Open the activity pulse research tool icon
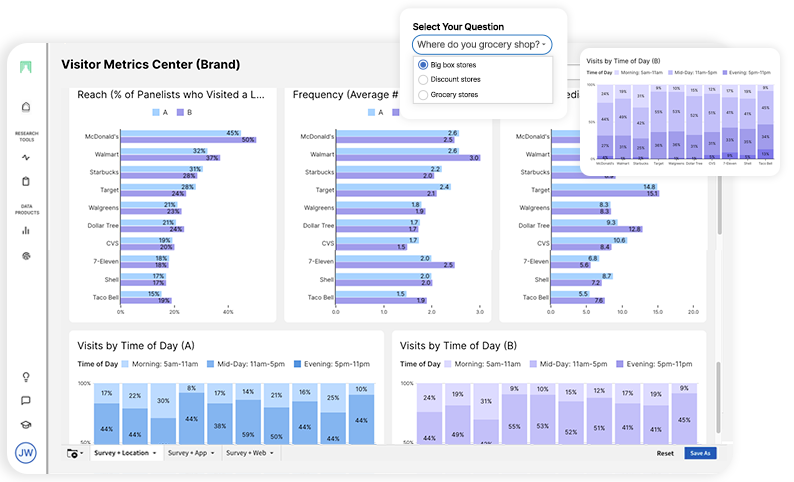Image resolution: width=794 pixels, height=482 pixels. point(26,157)
